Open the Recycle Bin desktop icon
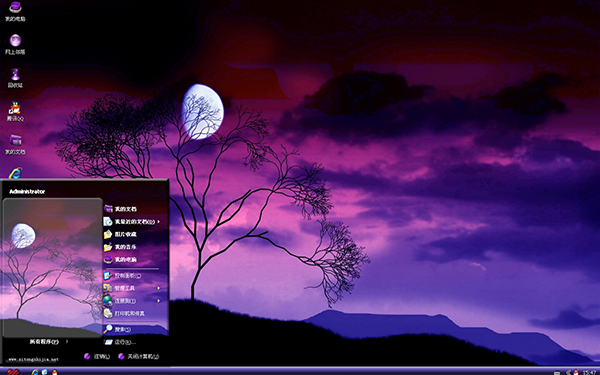The width and height of the screenshot is (600, 375). (15, 78)
